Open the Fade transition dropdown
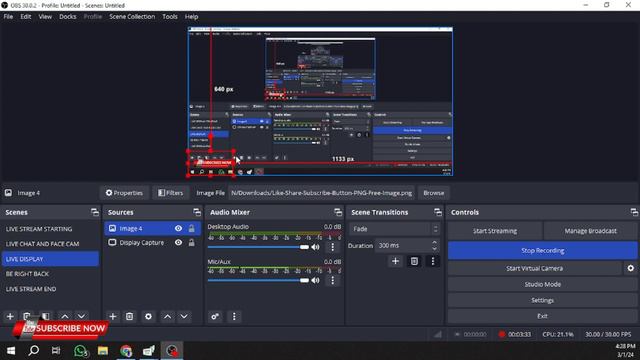640x360 pixels. (395, 229)
